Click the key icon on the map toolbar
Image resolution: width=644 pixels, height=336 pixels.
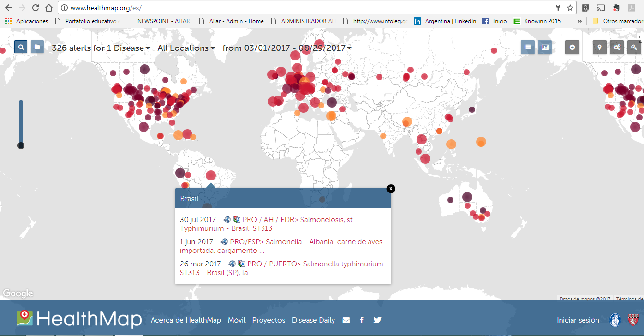click(x=634, y=47)
